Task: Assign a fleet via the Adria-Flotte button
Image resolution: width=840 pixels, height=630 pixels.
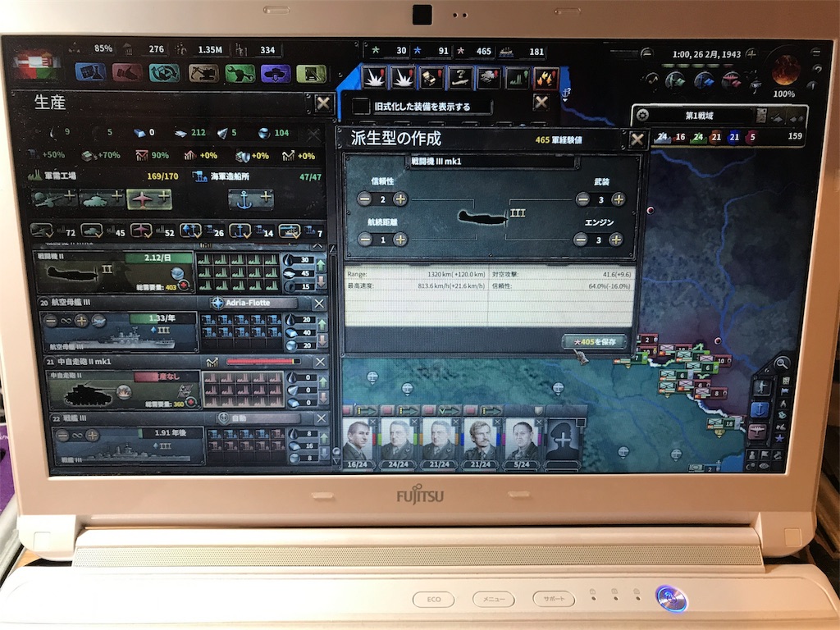Action: pos(254,303)
